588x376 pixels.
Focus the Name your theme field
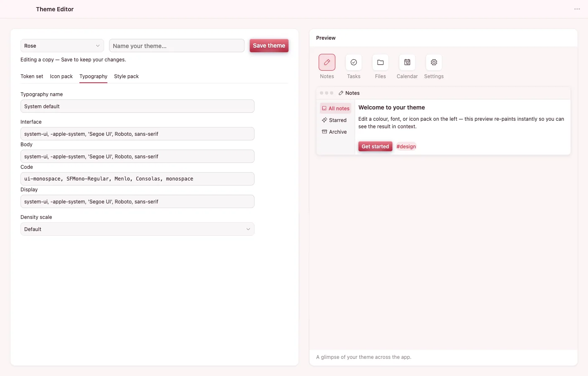pyautogui.click(x=177, y=46)
